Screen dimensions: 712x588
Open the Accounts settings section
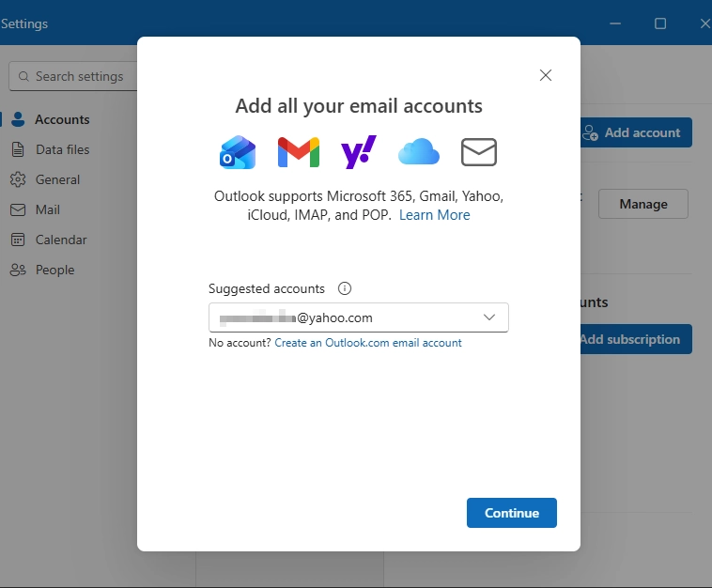coord(62,119)
